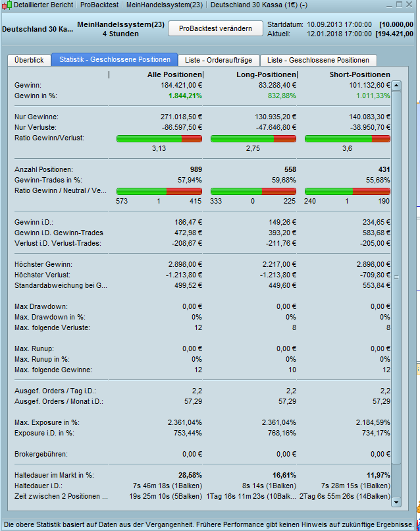Screen dimensions: 420x531
Task: Open Liste - Geschlossene Positionen tab
Action: click(318, 60)
